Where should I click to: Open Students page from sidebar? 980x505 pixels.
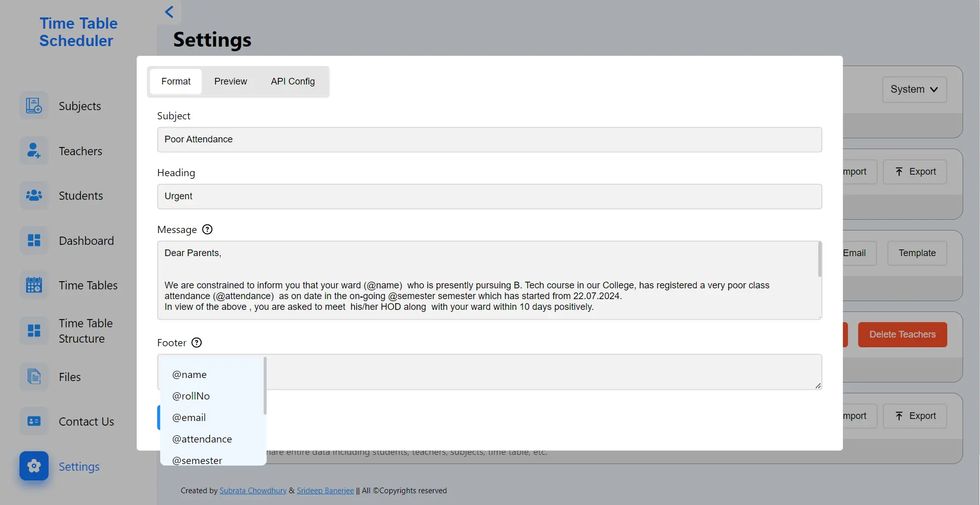(x=81, y=196)
